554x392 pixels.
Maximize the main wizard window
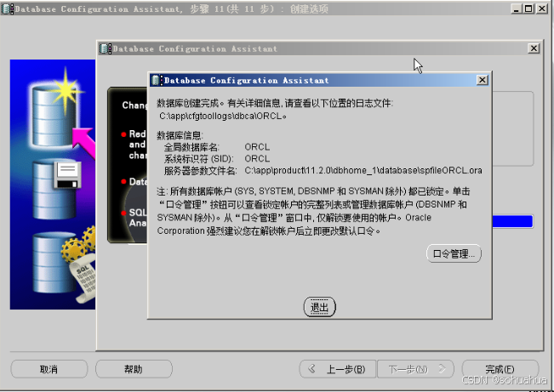tap(528, 9)
